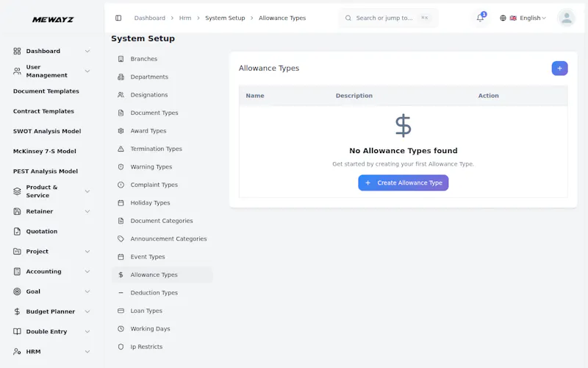This screenshot has width=588, height=368.
Task: Click the Budget Planner dollar icon
Action: pyautogui.click(x=17, y=311)
